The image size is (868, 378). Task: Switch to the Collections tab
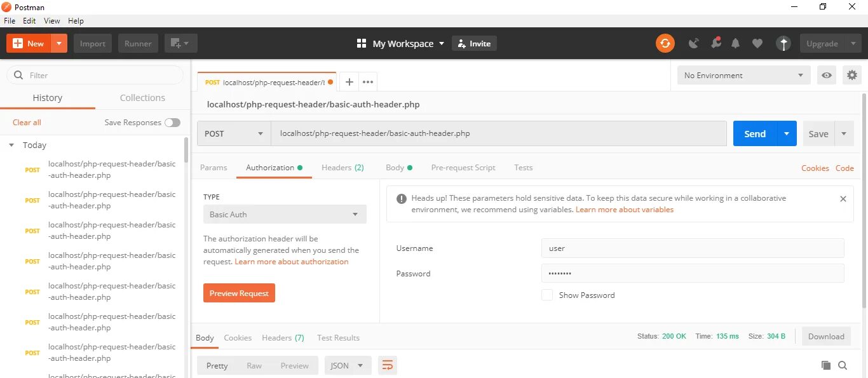142,98
